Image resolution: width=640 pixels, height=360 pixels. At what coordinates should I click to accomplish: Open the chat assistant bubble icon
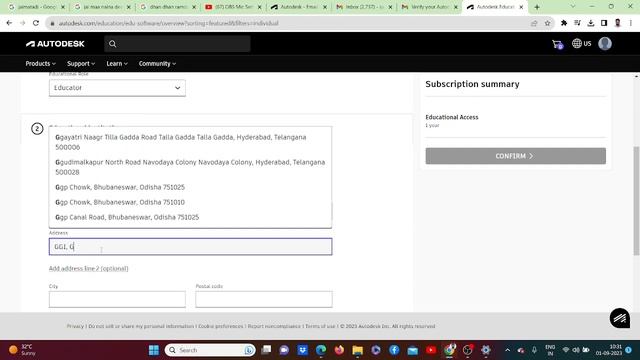(x=620, y=318)
